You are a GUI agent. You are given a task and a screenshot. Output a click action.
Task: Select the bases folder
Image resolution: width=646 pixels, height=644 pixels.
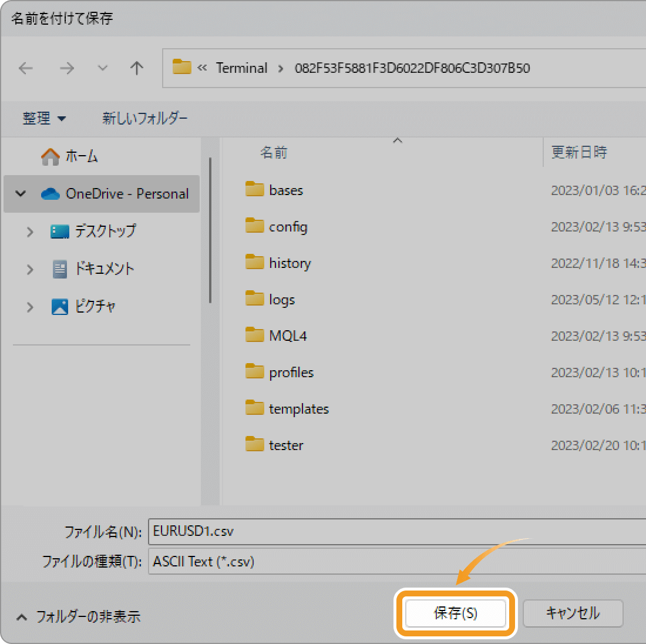[286, 190]
